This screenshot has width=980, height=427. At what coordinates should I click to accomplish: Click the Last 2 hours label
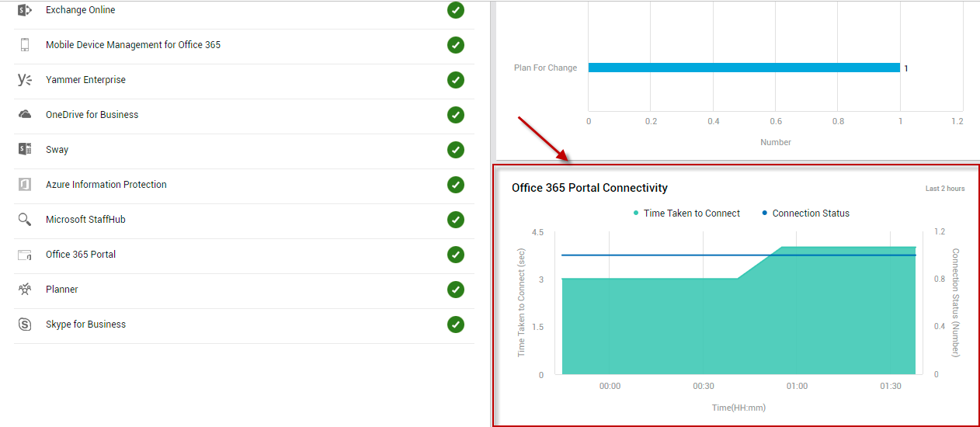(945, 189)
